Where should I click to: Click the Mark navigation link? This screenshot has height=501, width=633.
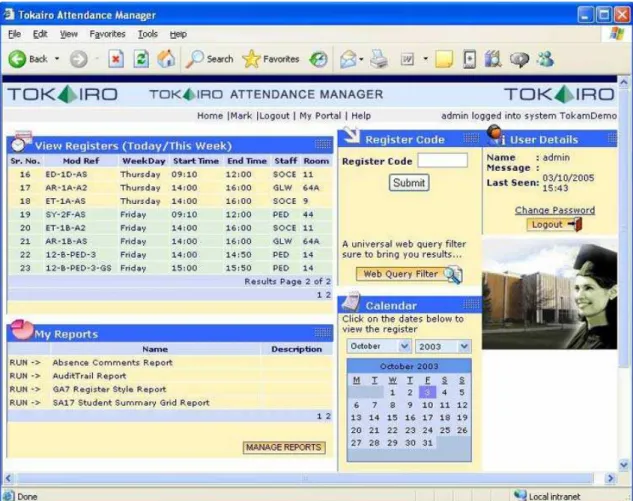[241, 116]
